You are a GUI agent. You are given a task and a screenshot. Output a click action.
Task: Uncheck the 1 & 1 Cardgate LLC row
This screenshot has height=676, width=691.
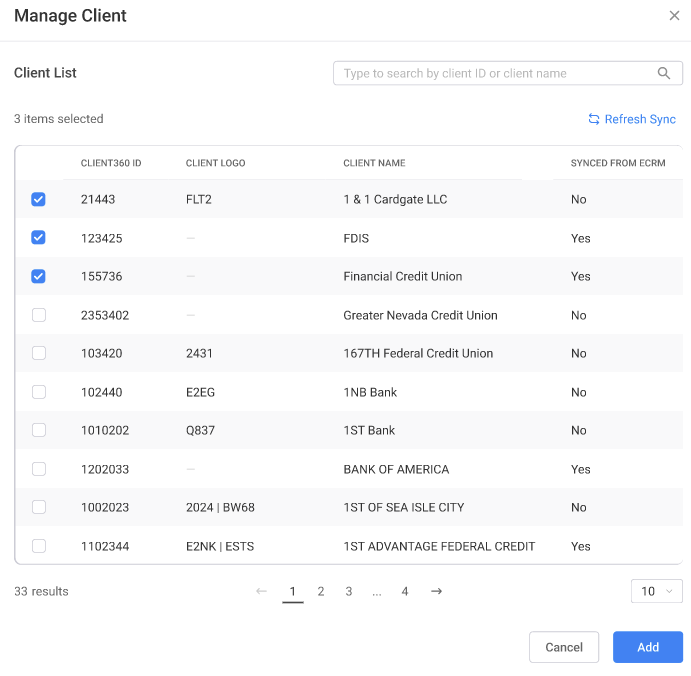click(39, 199)
